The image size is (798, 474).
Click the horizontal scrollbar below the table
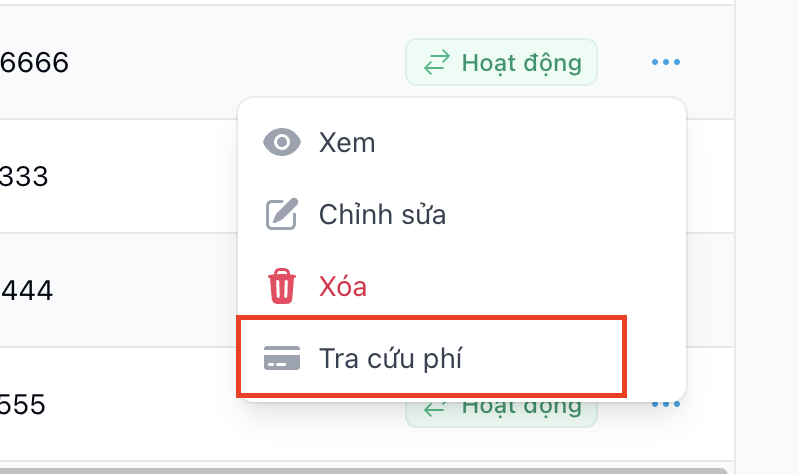pos(360,469)
